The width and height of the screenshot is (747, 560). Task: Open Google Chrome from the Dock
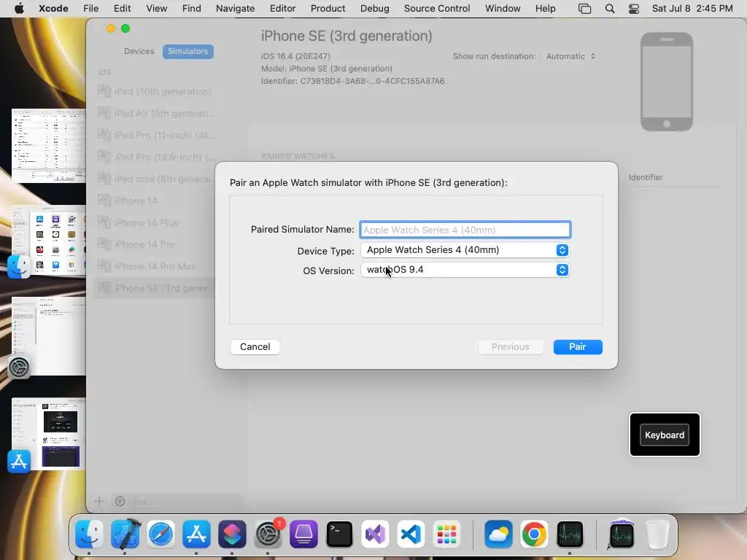click(534, 534)
